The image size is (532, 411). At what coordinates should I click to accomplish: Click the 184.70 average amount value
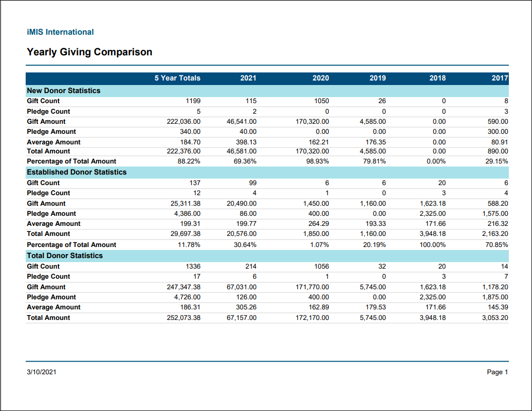[190, 142]
